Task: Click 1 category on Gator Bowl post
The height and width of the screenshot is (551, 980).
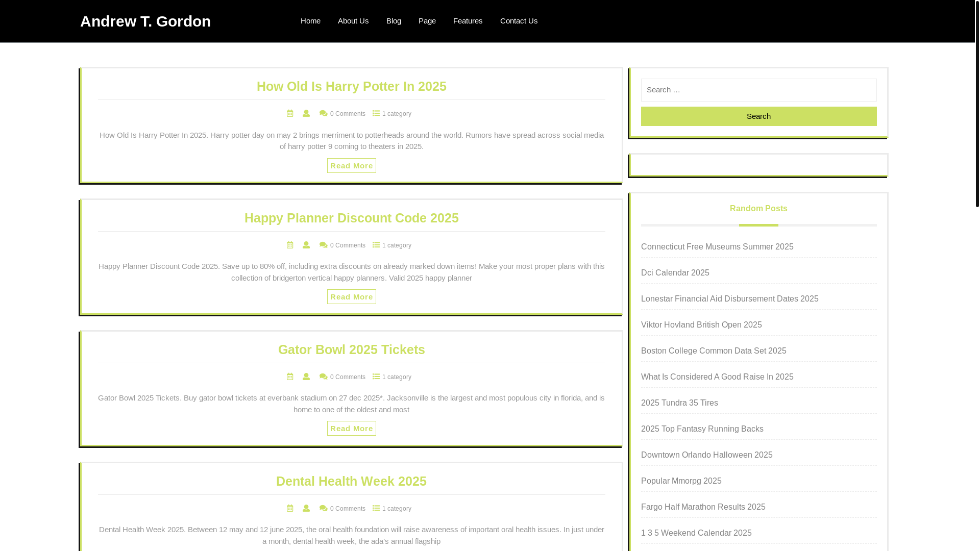Action: click(397, 377)
